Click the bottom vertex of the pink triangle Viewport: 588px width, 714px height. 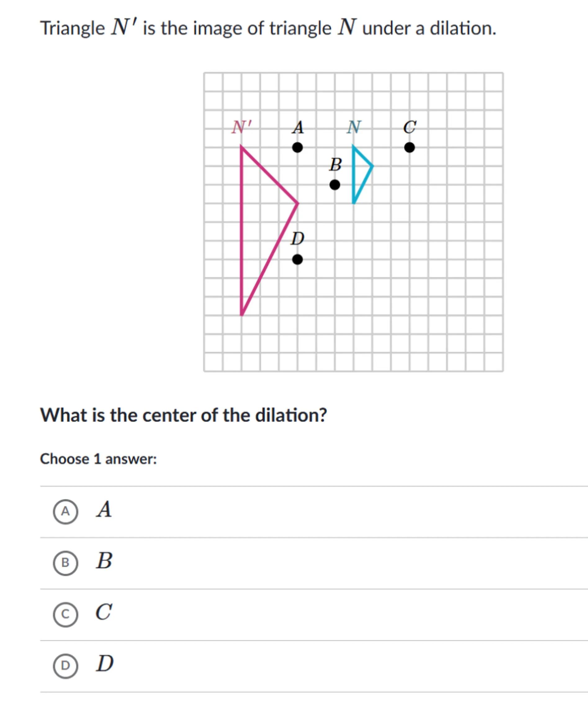point(242,315)
